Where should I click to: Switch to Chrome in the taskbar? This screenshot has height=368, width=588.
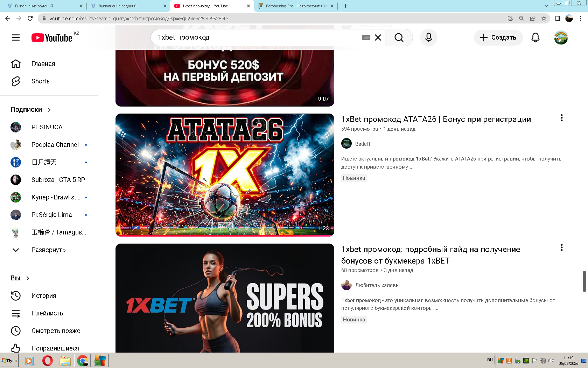tap(83, 361)
